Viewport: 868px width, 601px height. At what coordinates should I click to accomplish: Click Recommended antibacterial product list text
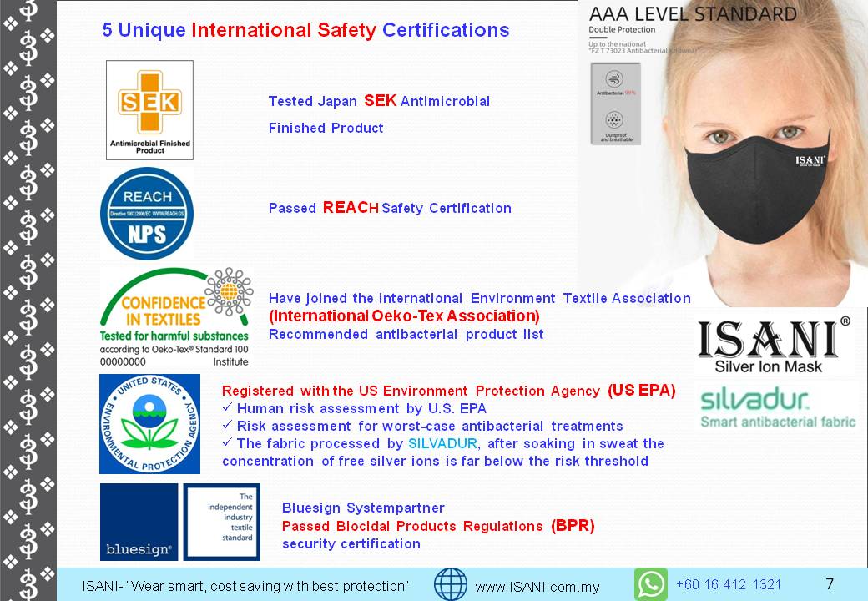pyautogui.click(x=406, y=334)
